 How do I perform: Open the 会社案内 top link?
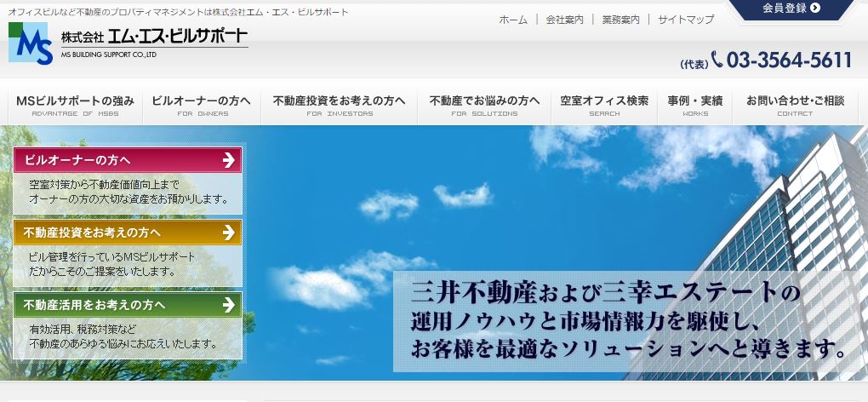(x=565, y=20)
